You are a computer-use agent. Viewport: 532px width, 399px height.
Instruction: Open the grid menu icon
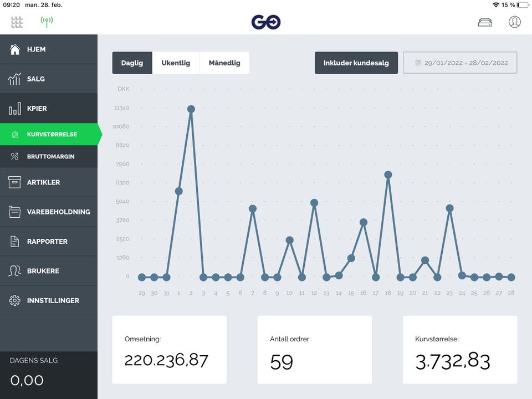(x=17, y=22)
